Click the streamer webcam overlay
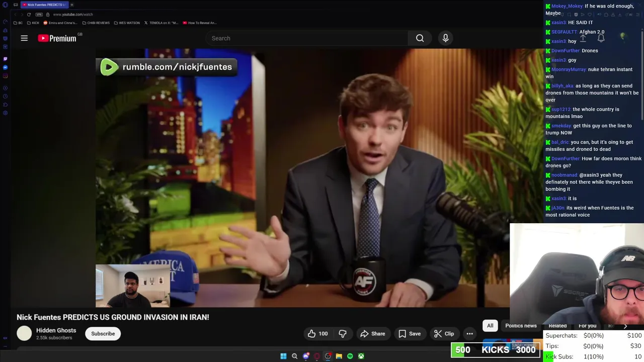This screenshot has width=644, height=362. pos(577,274)
